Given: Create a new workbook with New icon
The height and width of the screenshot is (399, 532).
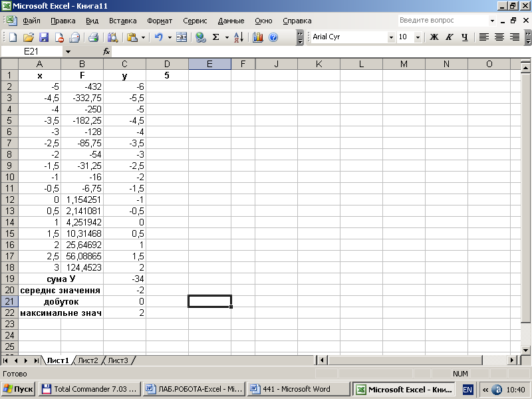Looking at the screenshot, I should click(x=13, y=37).
